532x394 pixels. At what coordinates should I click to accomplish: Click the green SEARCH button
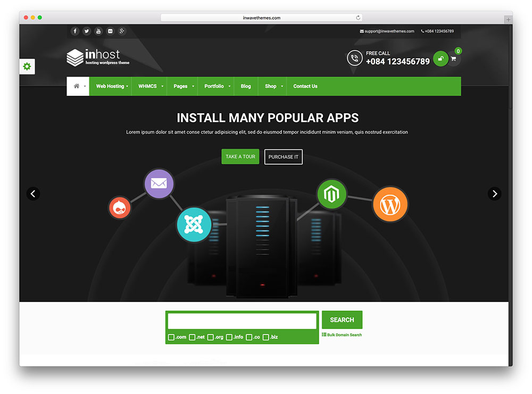coord(342,320)
